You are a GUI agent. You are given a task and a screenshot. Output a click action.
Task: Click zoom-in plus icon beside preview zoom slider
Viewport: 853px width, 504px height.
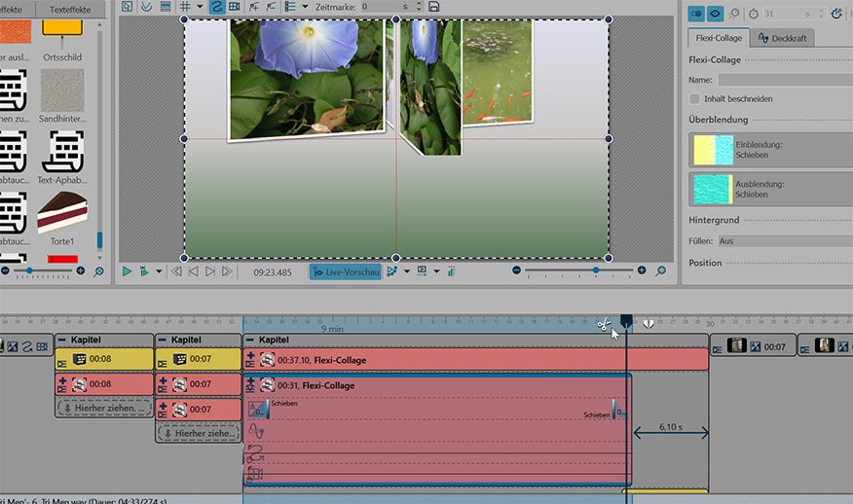(x=642, y=270)
